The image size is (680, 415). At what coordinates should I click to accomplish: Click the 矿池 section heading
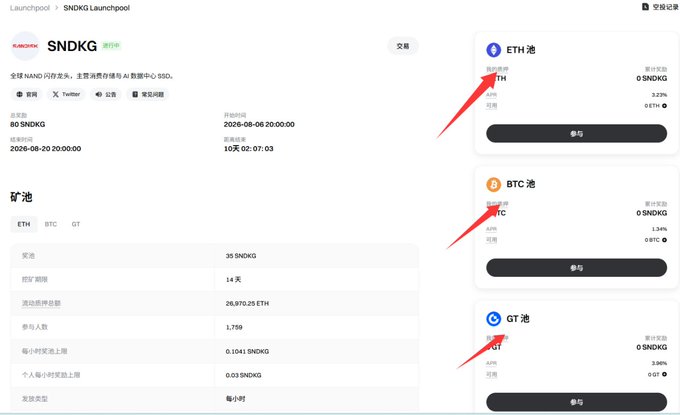point(21,197)
